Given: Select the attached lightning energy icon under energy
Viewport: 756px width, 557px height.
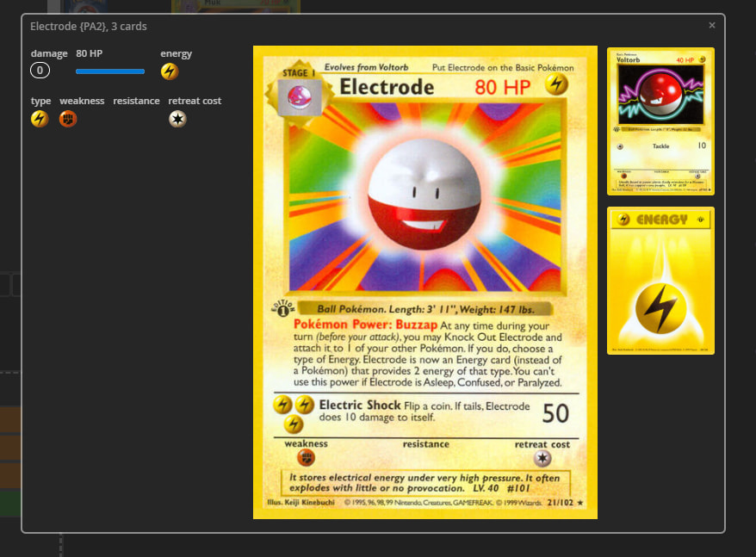Looking at the screenshot, I should click(x=170, y=71).
